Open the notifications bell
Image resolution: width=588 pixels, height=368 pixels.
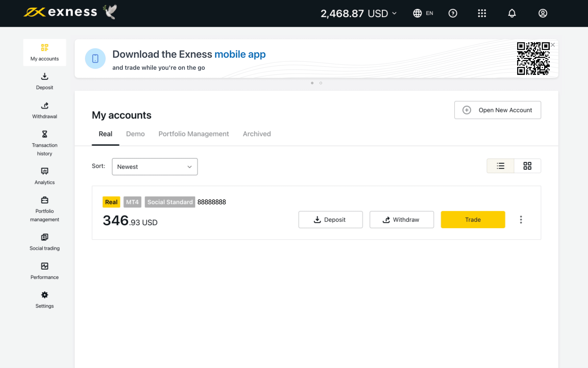(512, 13)
